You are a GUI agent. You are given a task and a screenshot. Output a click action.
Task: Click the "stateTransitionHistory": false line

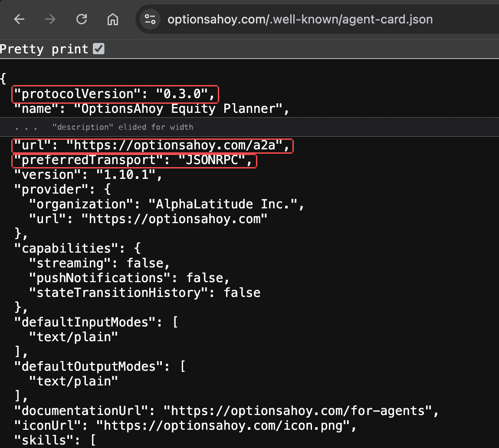coord(144,293)
